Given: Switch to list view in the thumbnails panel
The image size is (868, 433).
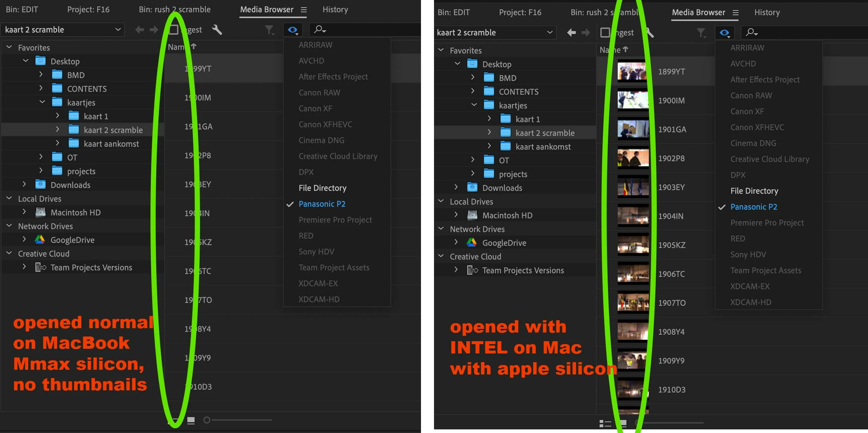Looking at the screenshot, I should tap(605, 423).
